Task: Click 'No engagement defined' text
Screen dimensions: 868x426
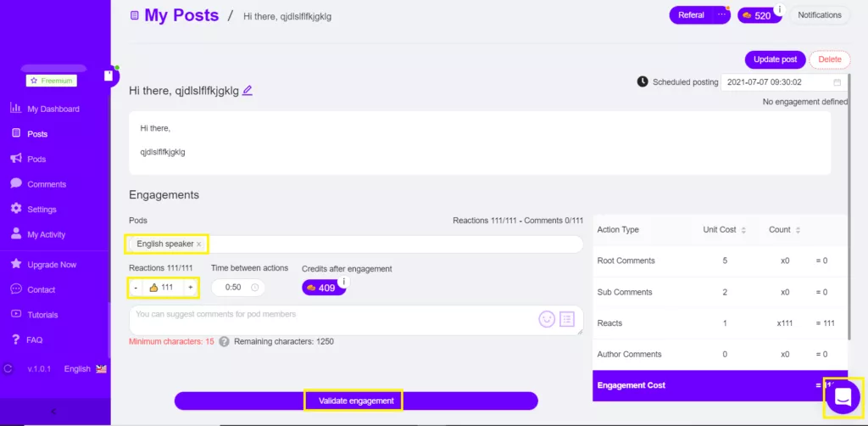Action: coord(805,102)
